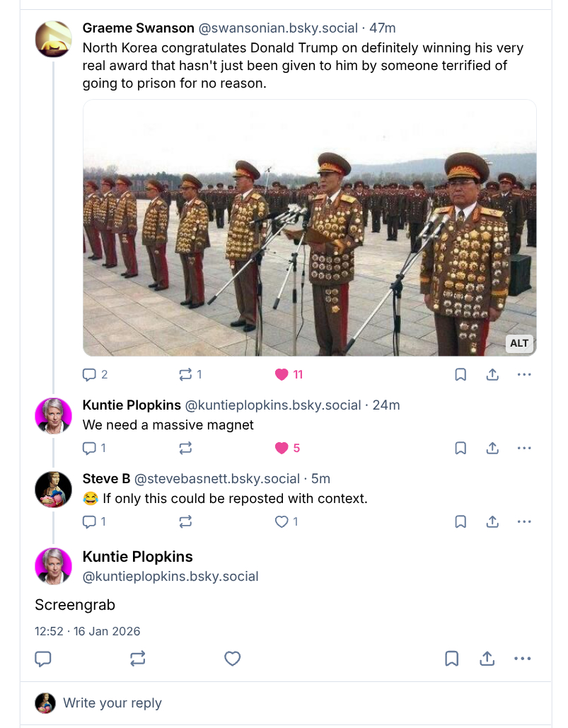Like Steve B's reply
568x728 pixels.
point(282,521)
